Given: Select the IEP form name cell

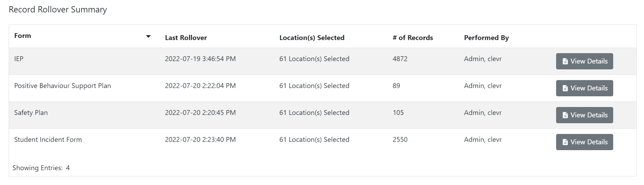Looking at the screenshot, I should tap(19, 59).
